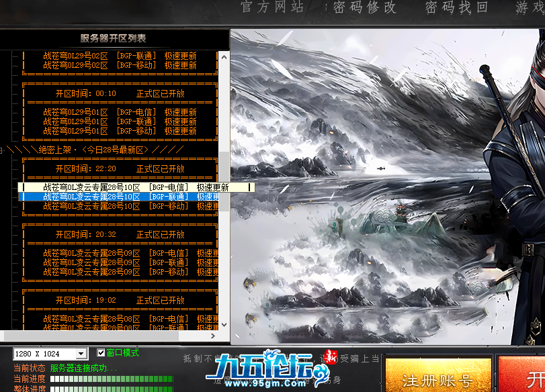Image resolution: width=545 pixels, height=392 pixels.
Task: Select 战苍穹OL29号02区 BGP-移动 server
Action: click(120, 65)
